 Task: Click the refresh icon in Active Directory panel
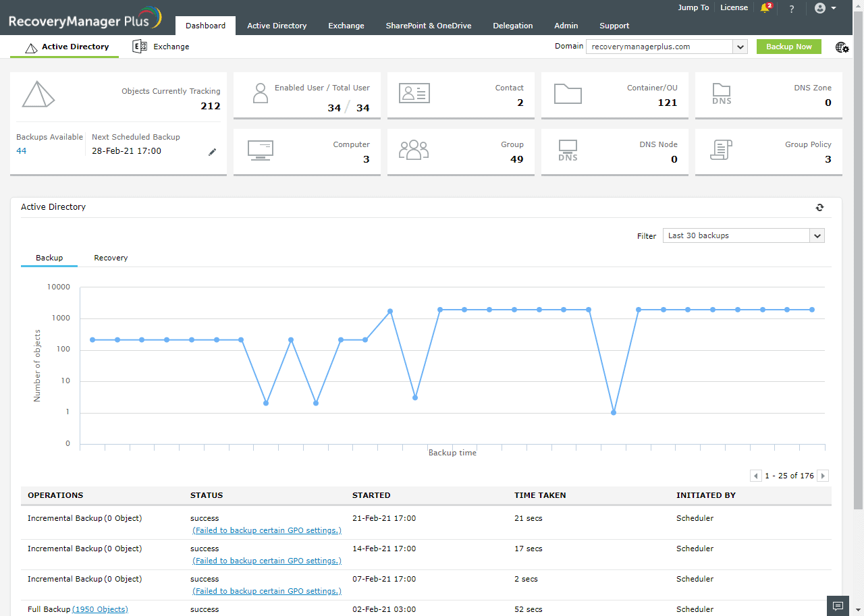point(819,207)
